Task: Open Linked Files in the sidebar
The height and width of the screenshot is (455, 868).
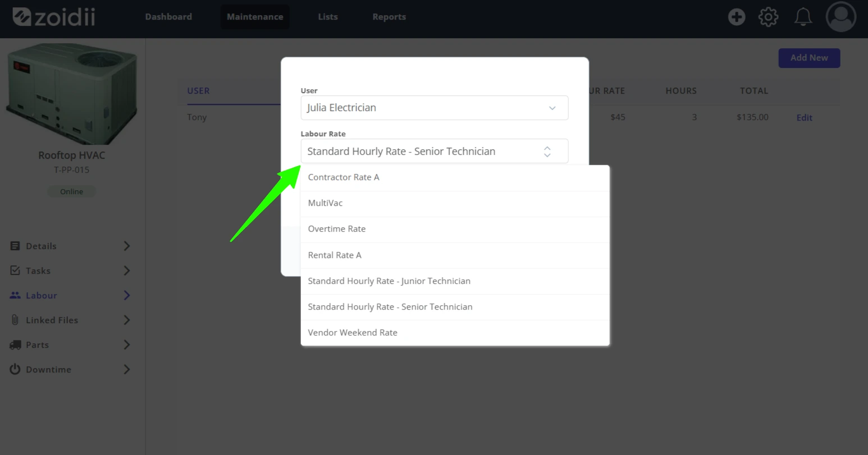Action: click(x=52, y=320)
